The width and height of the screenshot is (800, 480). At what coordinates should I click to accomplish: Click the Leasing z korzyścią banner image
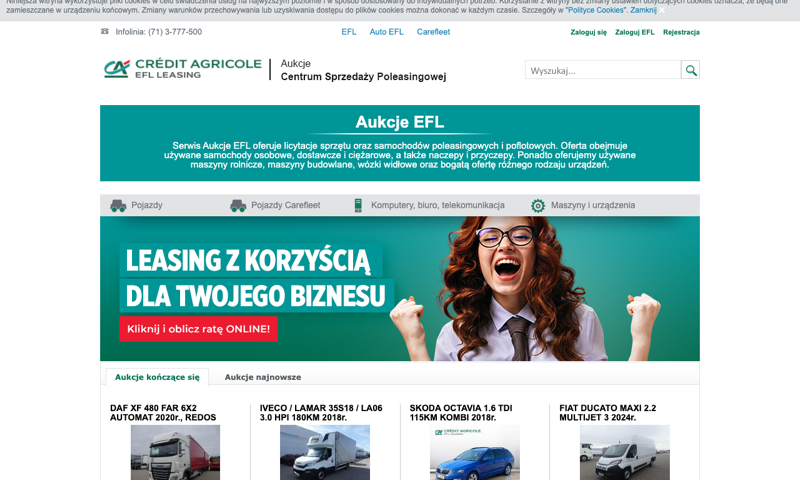pyautogui.click(x=400, y=289)
